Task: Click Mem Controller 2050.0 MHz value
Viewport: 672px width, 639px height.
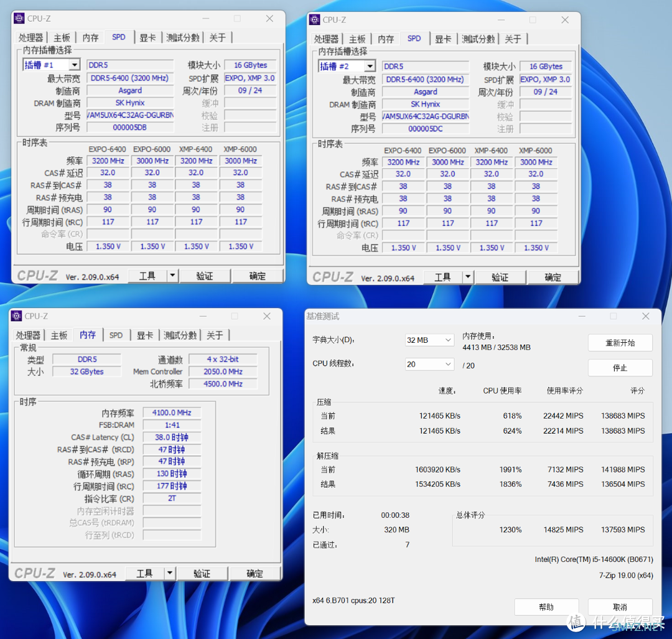Action: coord(223,371)
